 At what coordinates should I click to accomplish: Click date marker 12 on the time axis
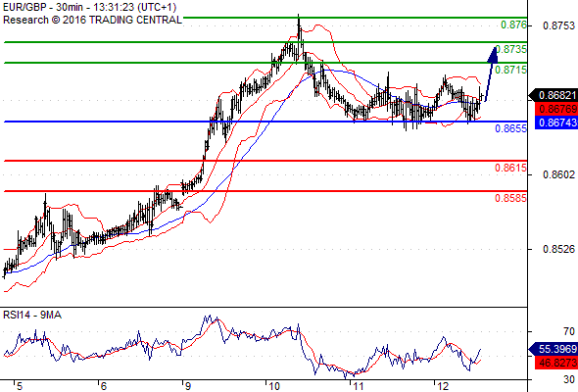point(443,386)
